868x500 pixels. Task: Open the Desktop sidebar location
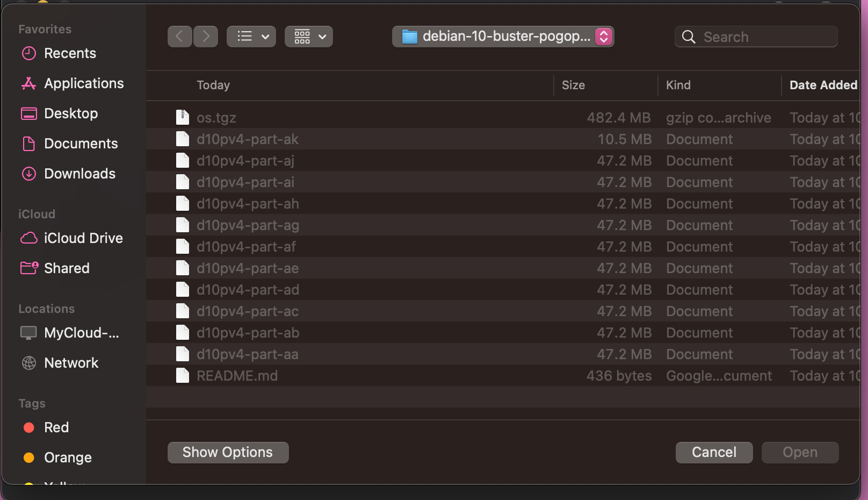pyautogui.click(x=70, y=113)
